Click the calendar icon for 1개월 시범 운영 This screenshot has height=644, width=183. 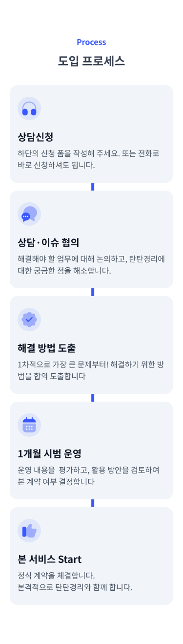click(29, 425)
